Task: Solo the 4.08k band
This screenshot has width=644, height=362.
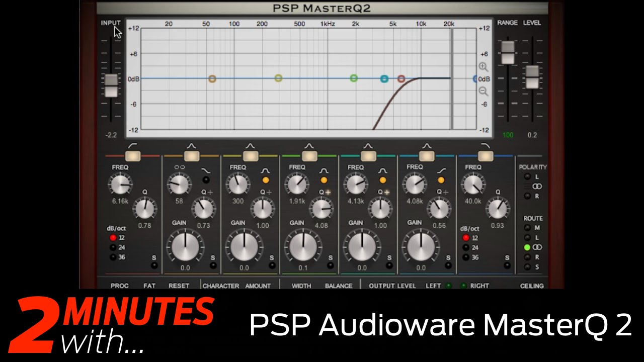Action: pyautogui.click(x=448, y=265)
